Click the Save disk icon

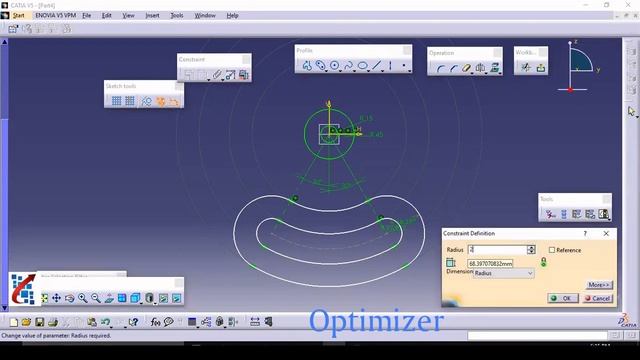pos(40,322)
